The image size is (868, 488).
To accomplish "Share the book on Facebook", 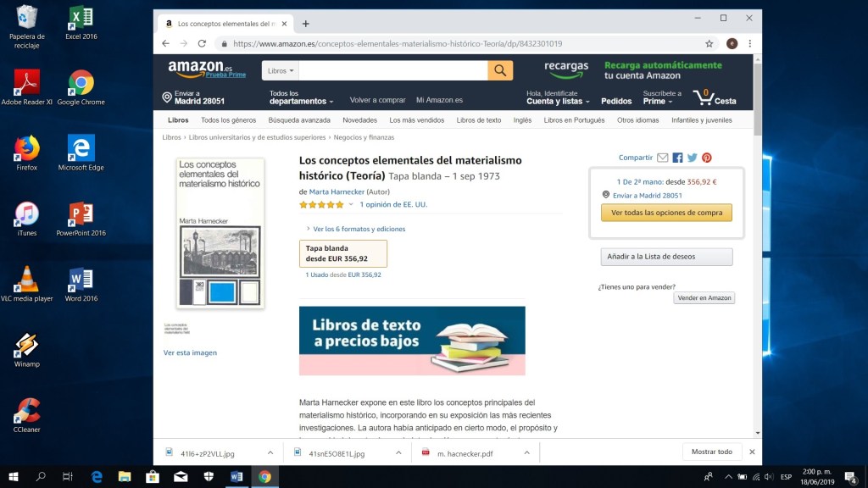I will (x=677, y=158).
